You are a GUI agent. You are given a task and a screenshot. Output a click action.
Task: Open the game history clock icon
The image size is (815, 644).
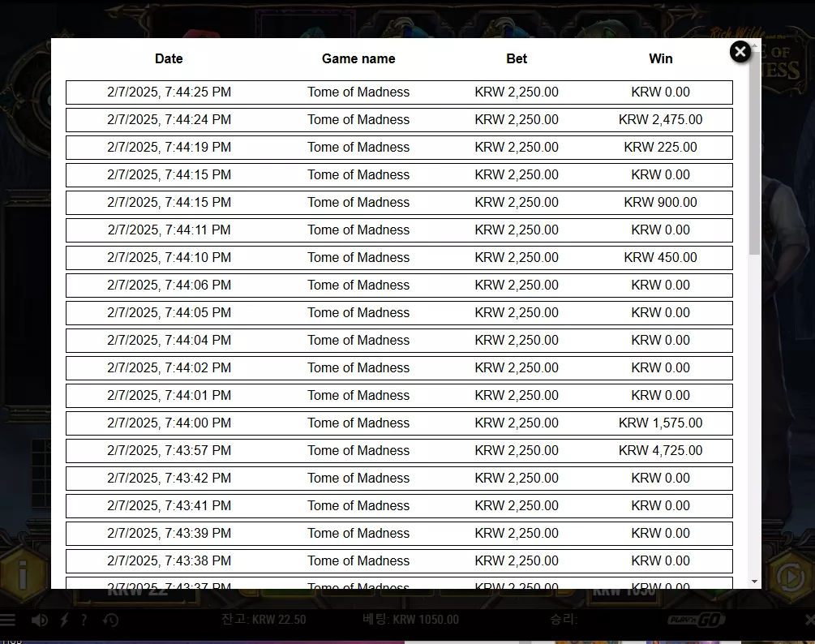pyautogui.click(x=110, y=620)
